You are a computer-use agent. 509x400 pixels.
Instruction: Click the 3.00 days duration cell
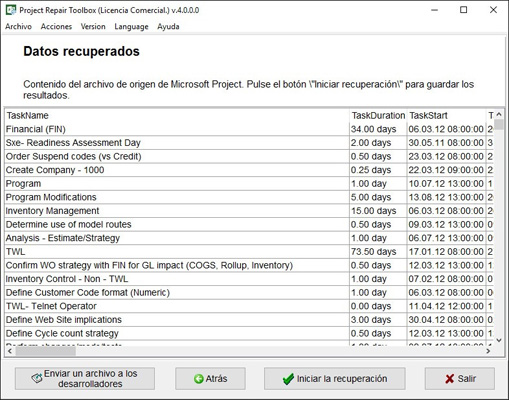(x=378, y=320)
